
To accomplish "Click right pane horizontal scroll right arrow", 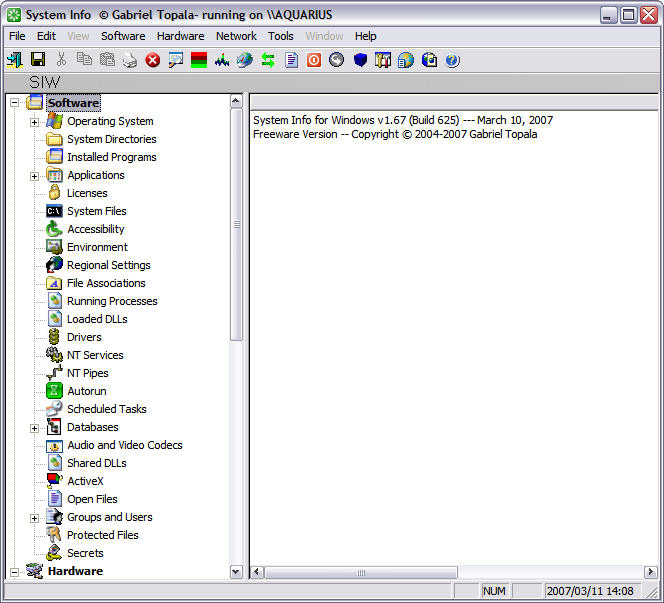I will 650,572.
